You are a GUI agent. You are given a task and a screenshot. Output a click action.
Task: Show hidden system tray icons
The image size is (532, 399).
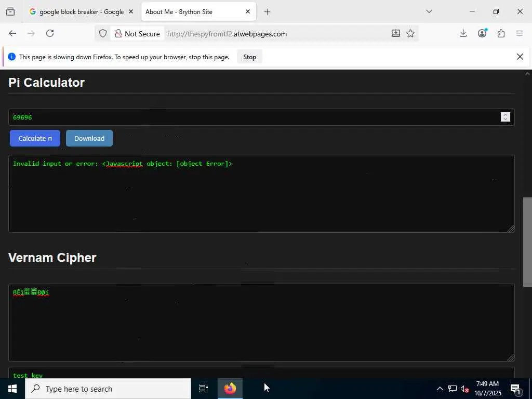coord(440,389)
